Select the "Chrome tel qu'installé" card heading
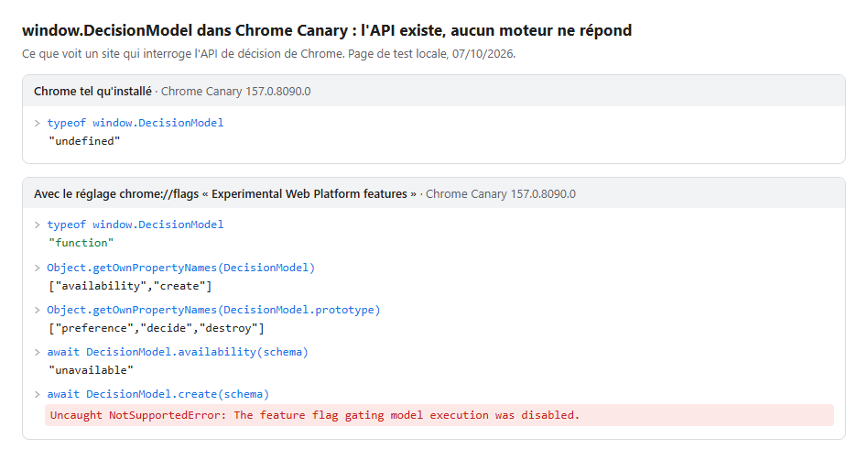The width and height of the screenshot is (868, 471). (x=92, y=91)
